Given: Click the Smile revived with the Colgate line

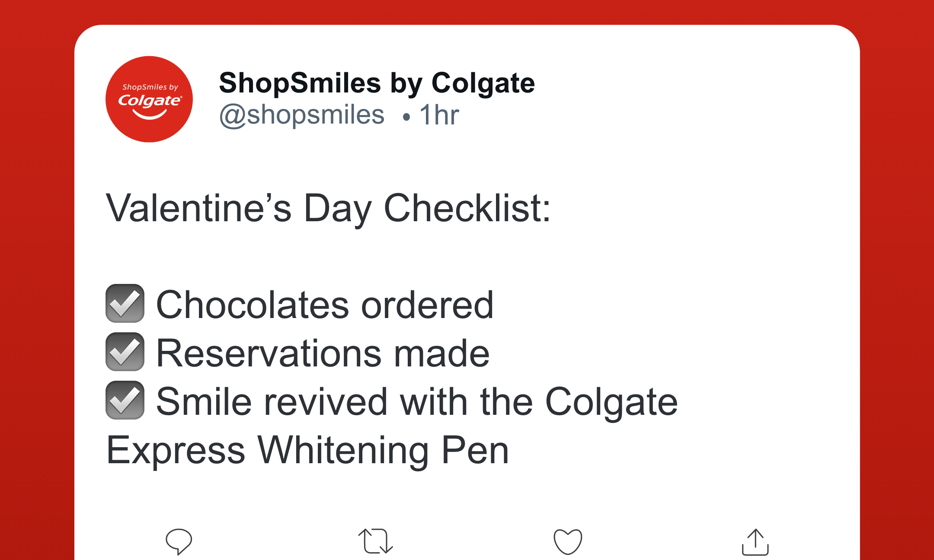Looking at the screenshot, I should pyautogui.click(x=416, y=402).
